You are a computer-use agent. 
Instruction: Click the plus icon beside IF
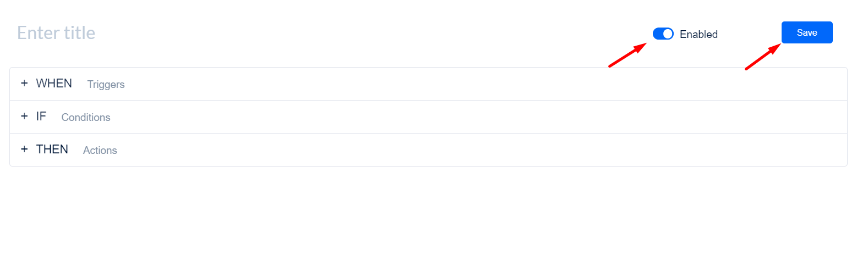[x=24, y=116]
